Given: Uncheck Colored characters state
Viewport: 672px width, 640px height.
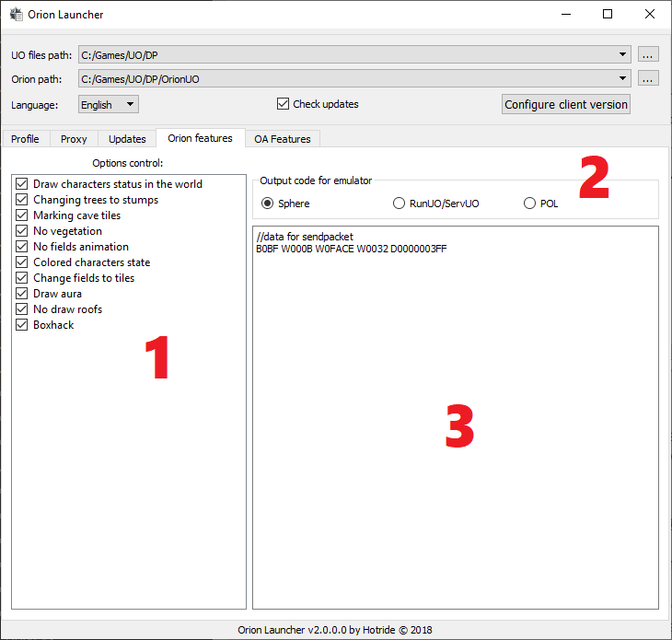Looking at the screenshot, I should (22, 262).
